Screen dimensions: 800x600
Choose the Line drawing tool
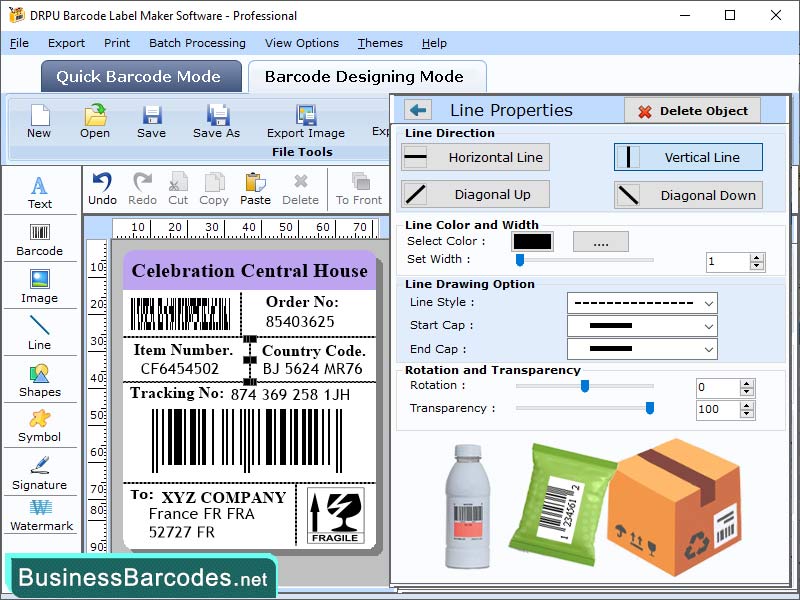point(39,333)
